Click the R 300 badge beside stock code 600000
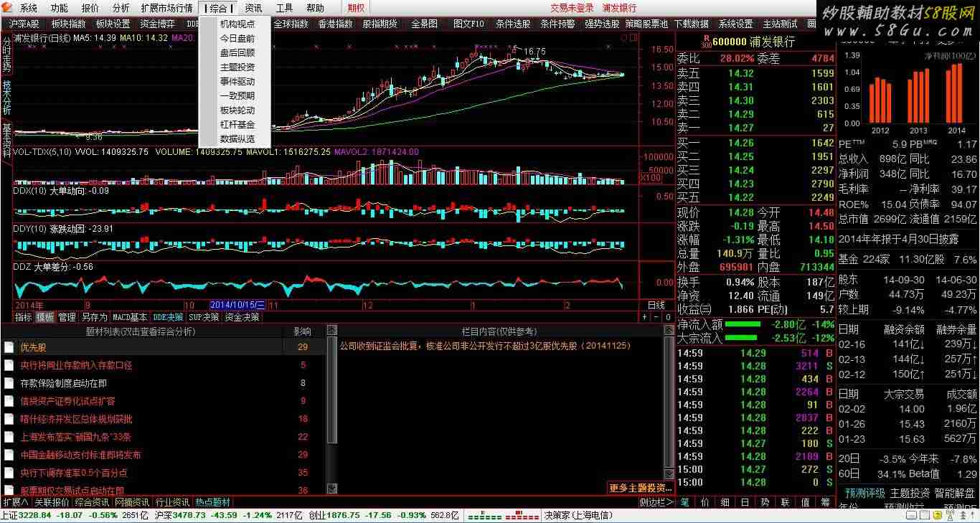The image size is (980, 523). click(707, 42)
